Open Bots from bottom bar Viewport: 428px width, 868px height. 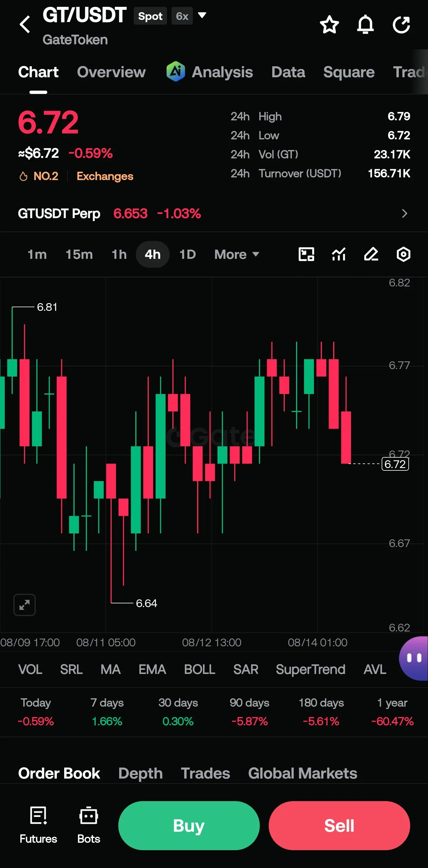tap(89, 825)
